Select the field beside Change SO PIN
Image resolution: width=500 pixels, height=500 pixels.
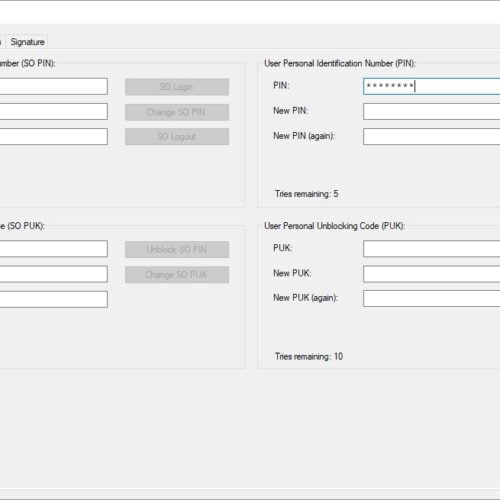(54, 111)
